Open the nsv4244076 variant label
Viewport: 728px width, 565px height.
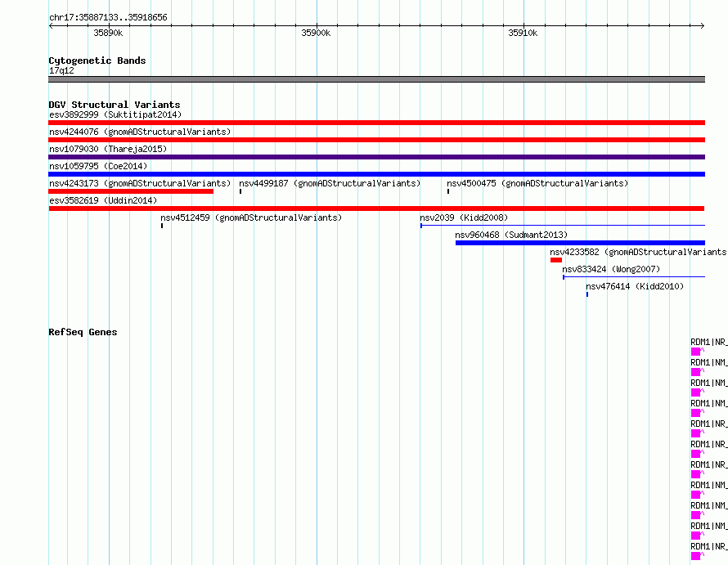click(140, 132)
